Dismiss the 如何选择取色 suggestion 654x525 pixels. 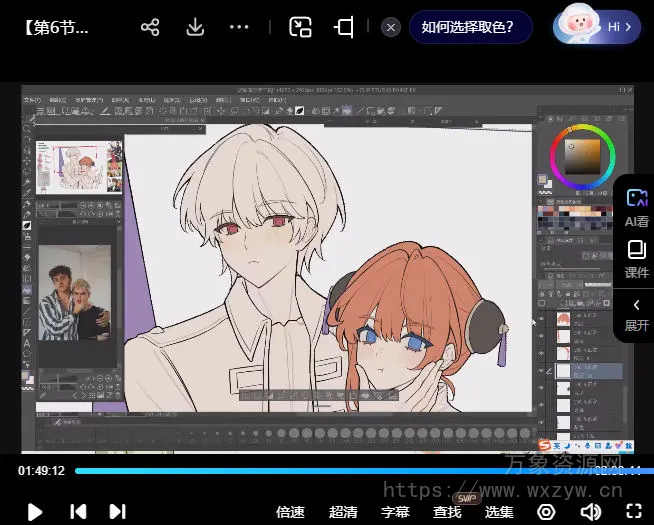coord(391,27)
